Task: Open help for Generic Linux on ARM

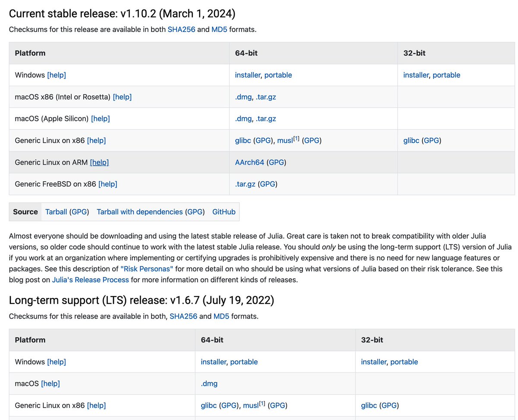Action: [99, 162]
